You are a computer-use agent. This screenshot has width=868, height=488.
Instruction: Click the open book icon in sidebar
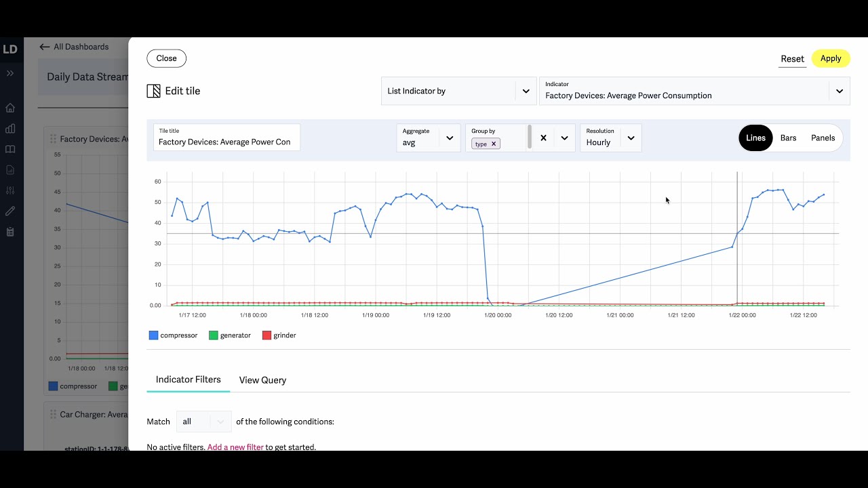coord(10,149)
